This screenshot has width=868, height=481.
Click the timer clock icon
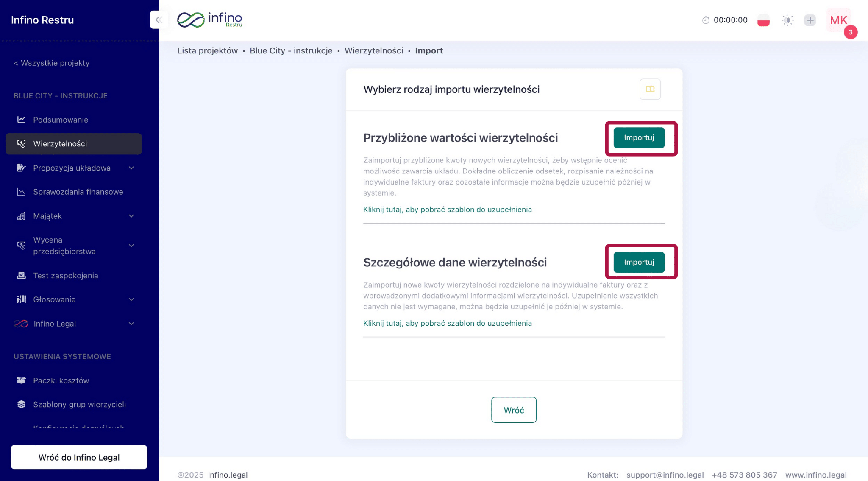tap(706, 20)
